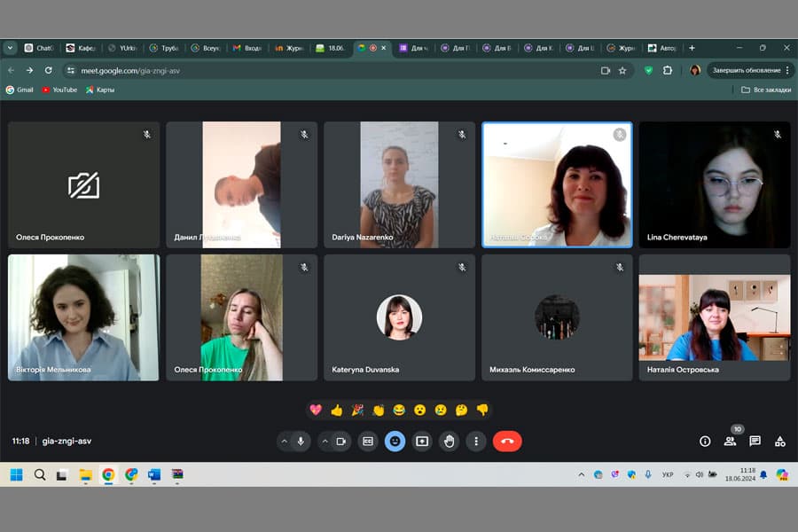Leave the call with the red button

[x=507, y=442]
